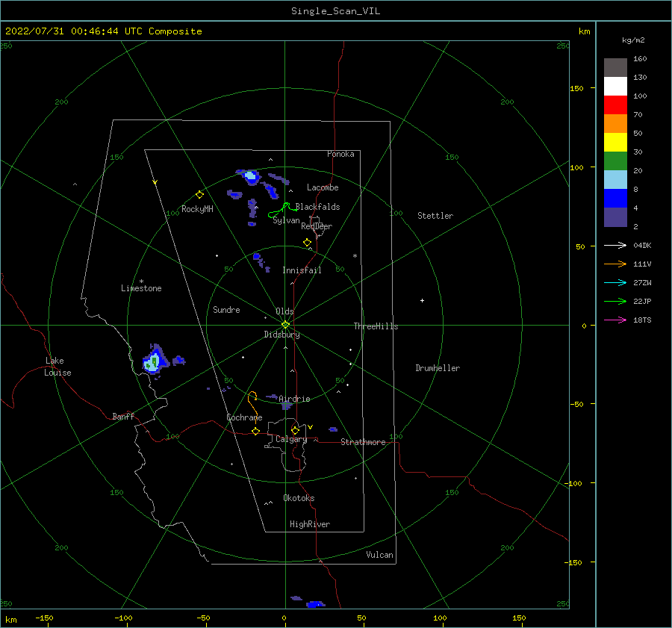Select the grey 130-160 kg/m2 color swatch
Image resolution: width=672 pixels, height=628 pixels.
(x=615, y=68)
